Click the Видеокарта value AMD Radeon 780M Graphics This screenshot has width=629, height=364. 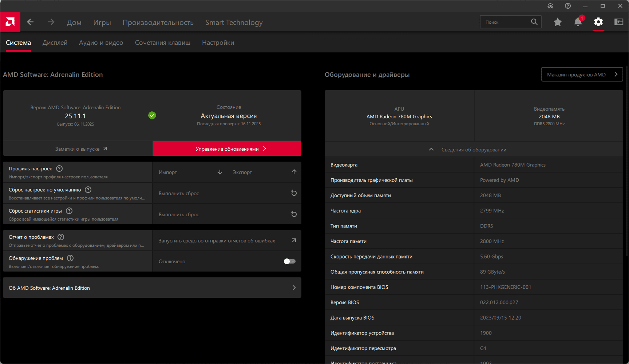[x=513, y=165]
